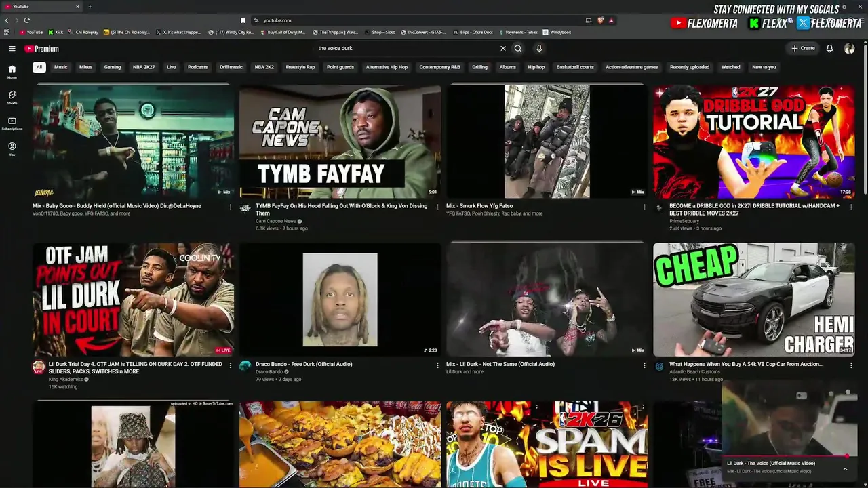
Task: Filter by Recently uploaded chip
Action: (x=690, y=67)
